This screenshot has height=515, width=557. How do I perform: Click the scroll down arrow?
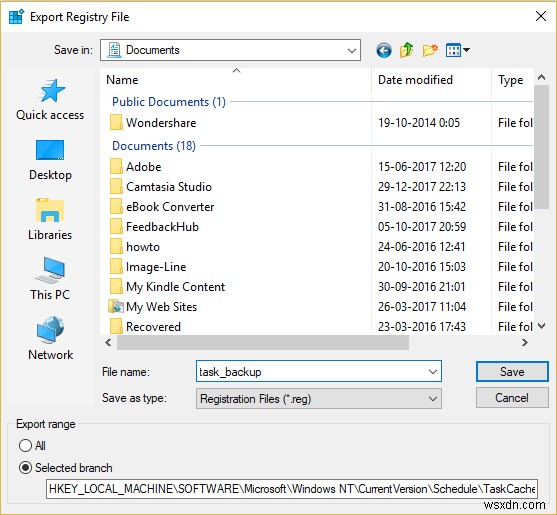point(541,326)
